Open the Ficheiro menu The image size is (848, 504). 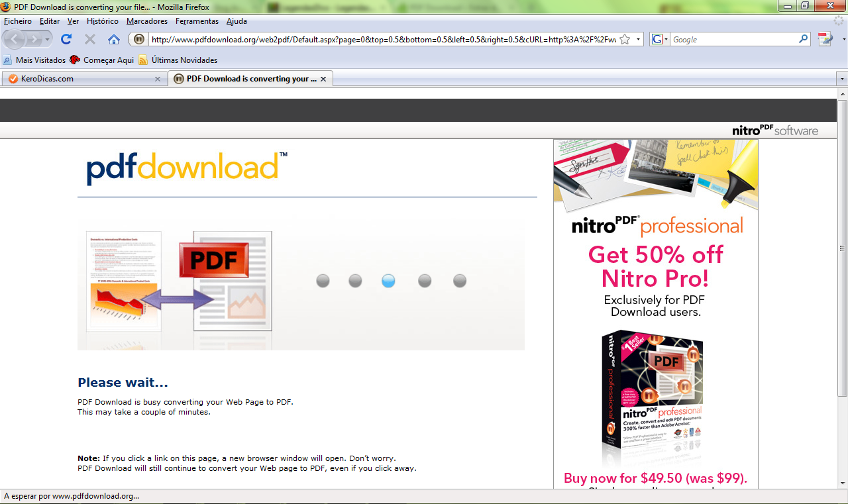18,21
